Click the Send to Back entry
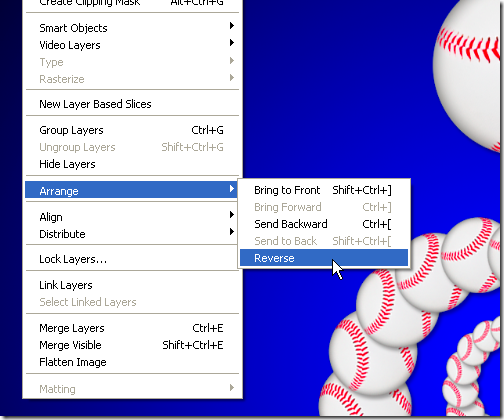Viewport: 504px width, 420px height. pyautogui.click(x=324, y=241)
